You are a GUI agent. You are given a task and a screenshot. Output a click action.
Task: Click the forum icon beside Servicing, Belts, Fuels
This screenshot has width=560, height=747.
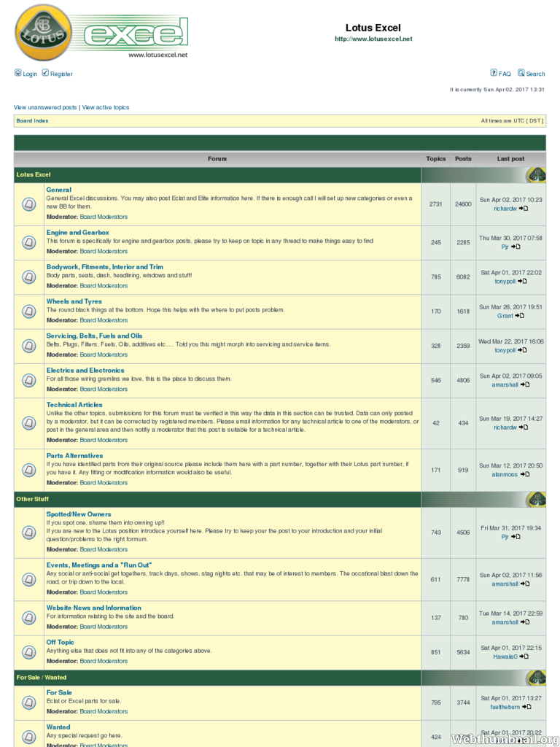point(29,346)
